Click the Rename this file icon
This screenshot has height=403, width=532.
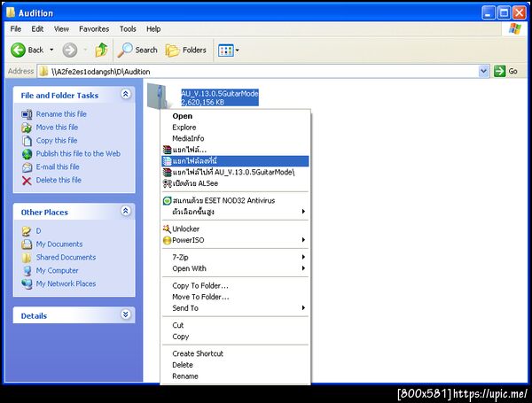point(27,114)
